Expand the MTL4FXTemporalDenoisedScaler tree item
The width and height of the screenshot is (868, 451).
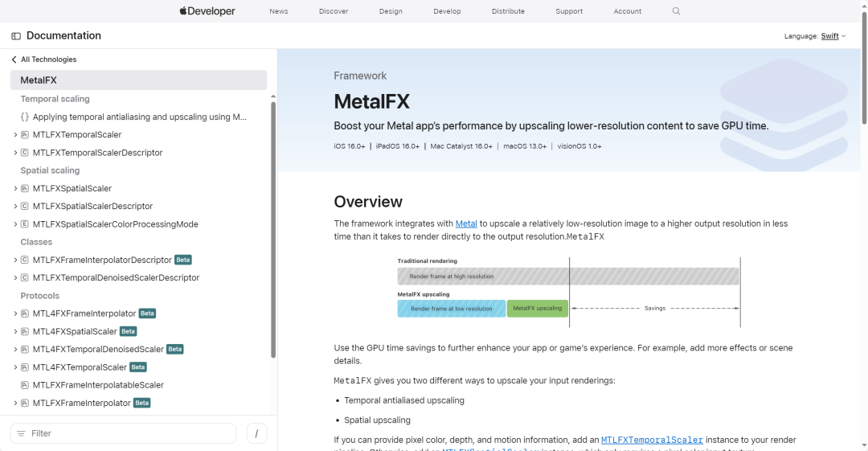[x=15, y=350]
